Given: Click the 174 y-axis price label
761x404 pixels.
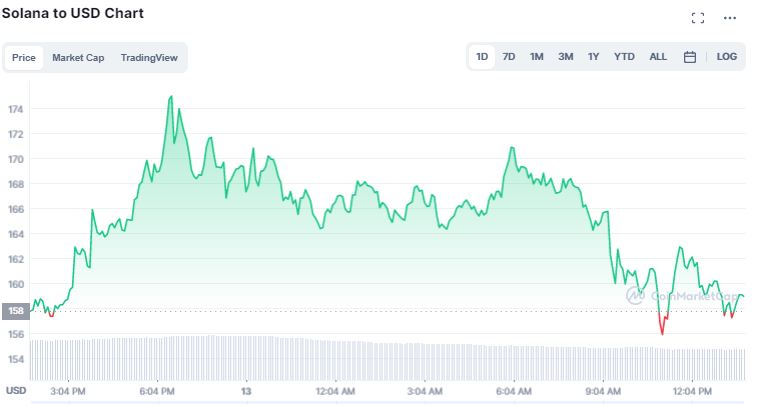Looking at the screenshot, I should point(16,109).
